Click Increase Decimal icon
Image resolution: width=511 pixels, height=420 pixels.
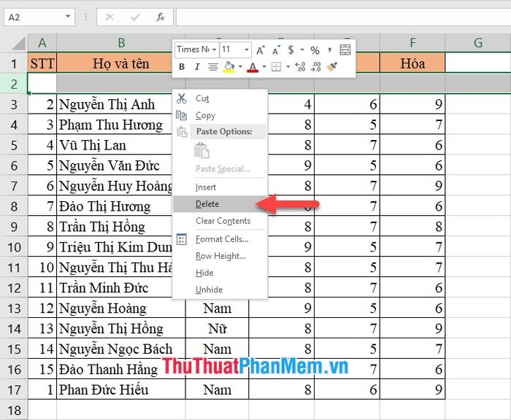tap(301, 67)
